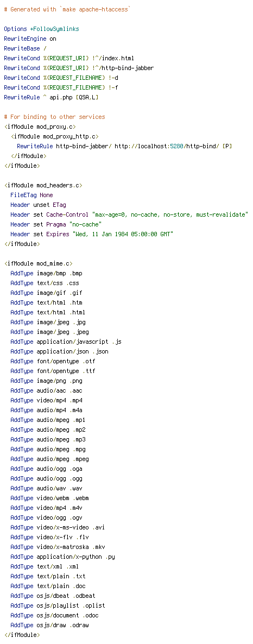
Task: Click the opening ifModule mod_headers.c tag
Action: tap(43, 185)
